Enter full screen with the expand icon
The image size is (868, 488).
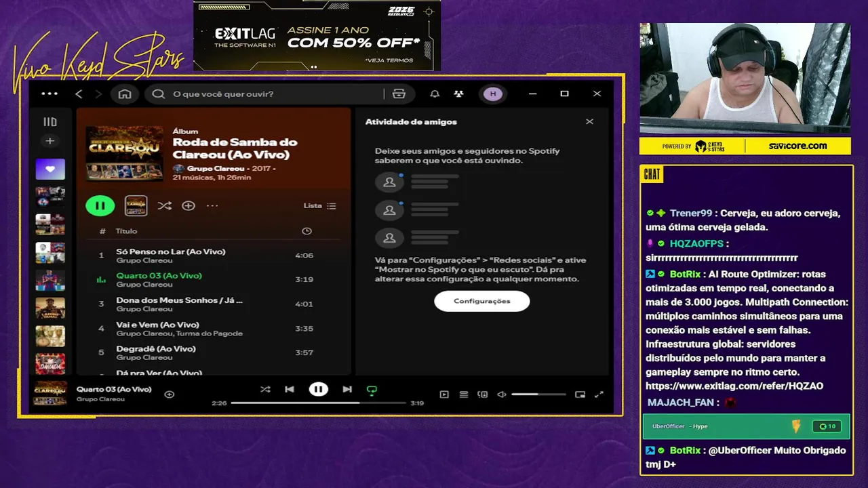click(599, 394)
